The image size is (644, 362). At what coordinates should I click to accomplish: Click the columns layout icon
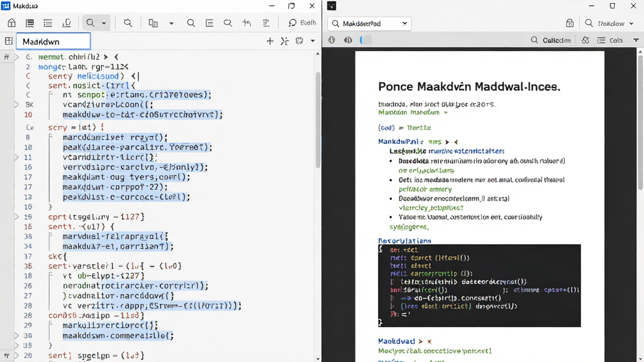pyautogui.click(x=153, y=23)
